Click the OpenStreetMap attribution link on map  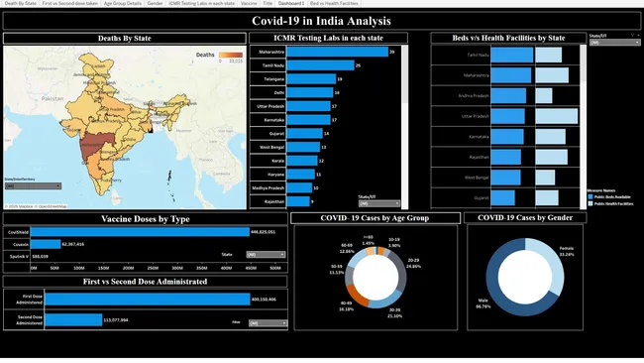pos(53,206)
